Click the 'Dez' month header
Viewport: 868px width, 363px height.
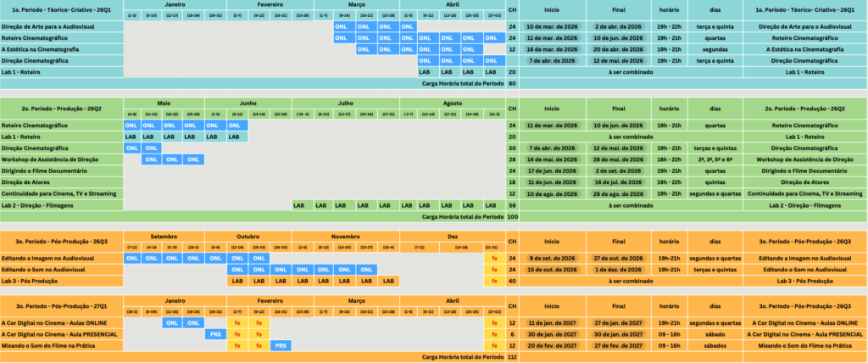tap(453, 236)
